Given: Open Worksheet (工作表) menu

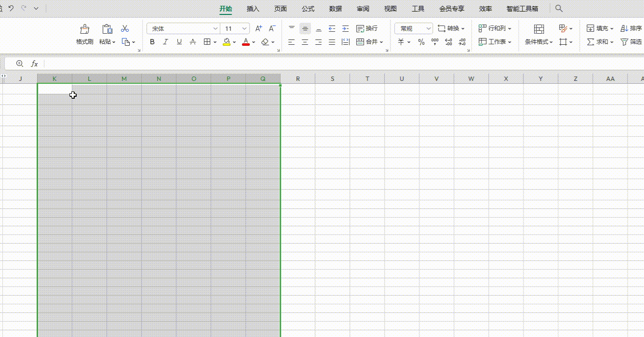Looking at the screenshot, I should pyautogui.click(x=495, y=42).
